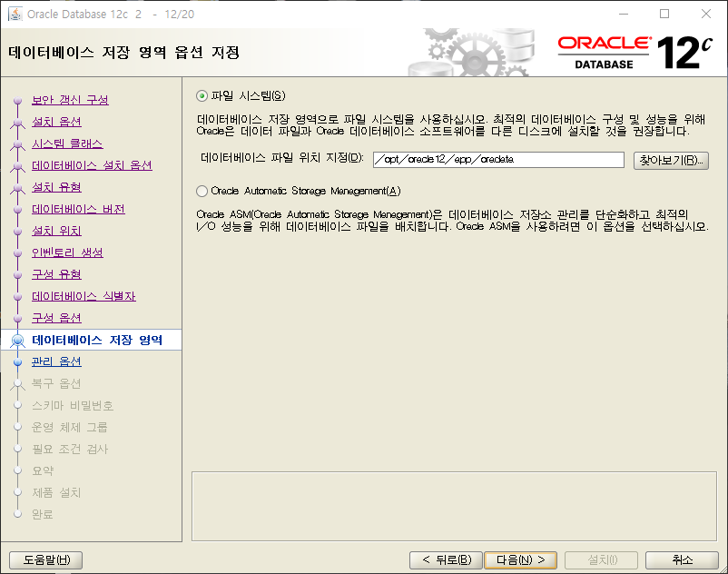Screen dimensions: 728x574
Task: Select Oracle Automatic Storage Management radio button
Action: pos(202,191)
